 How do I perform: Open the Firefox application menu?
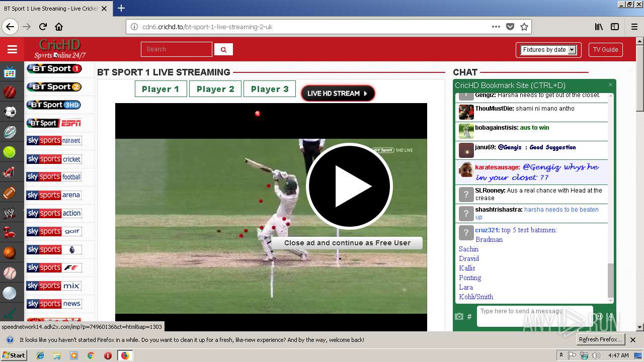[x=634, y=27]
